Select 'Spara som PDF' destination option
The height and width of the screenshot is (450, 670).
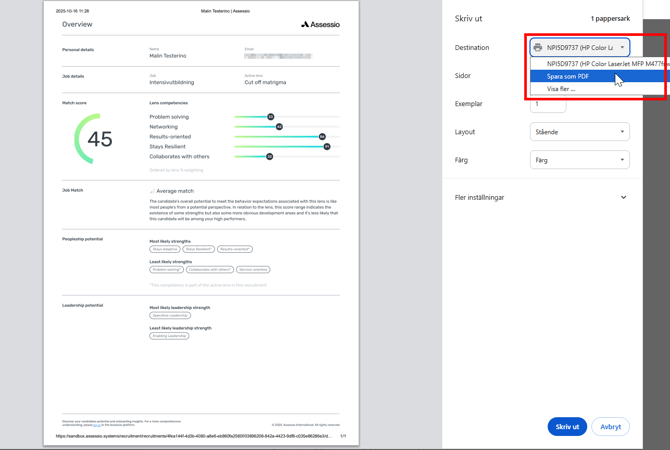point(568,76)
